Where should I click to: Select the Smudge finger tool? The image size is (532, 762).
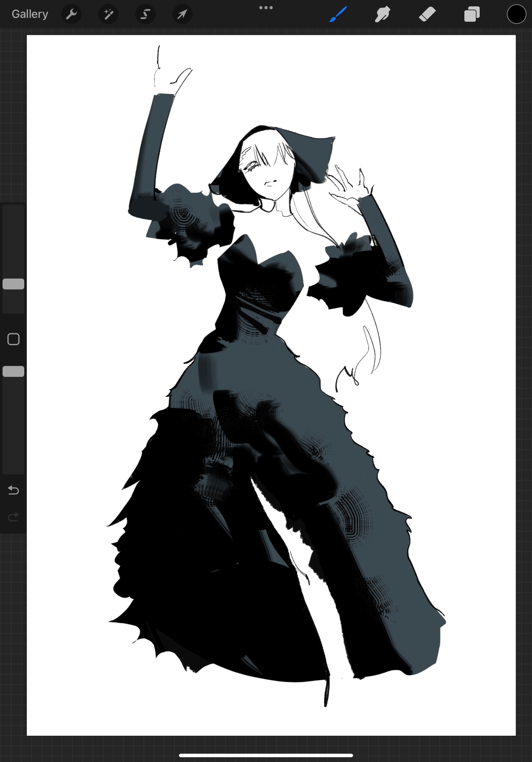[382, 14]
